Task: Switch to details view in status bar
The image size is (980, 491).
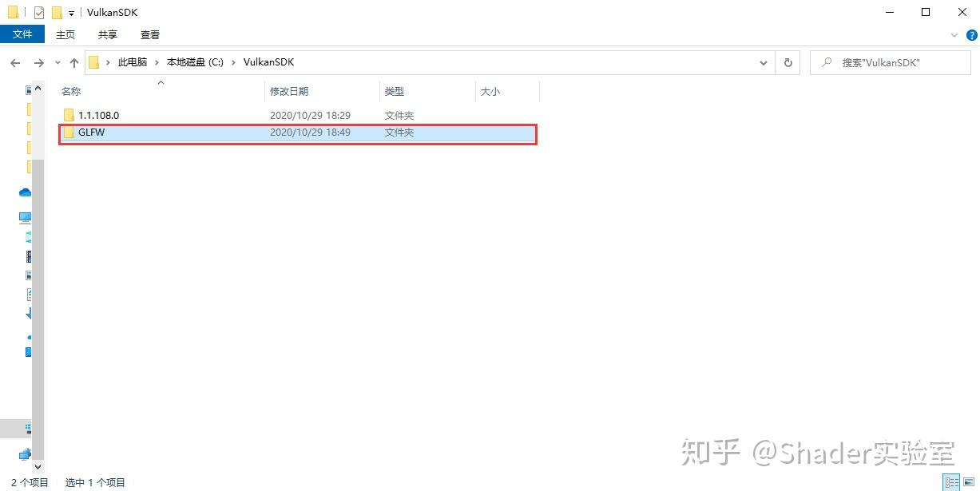Action: point(952,482)
